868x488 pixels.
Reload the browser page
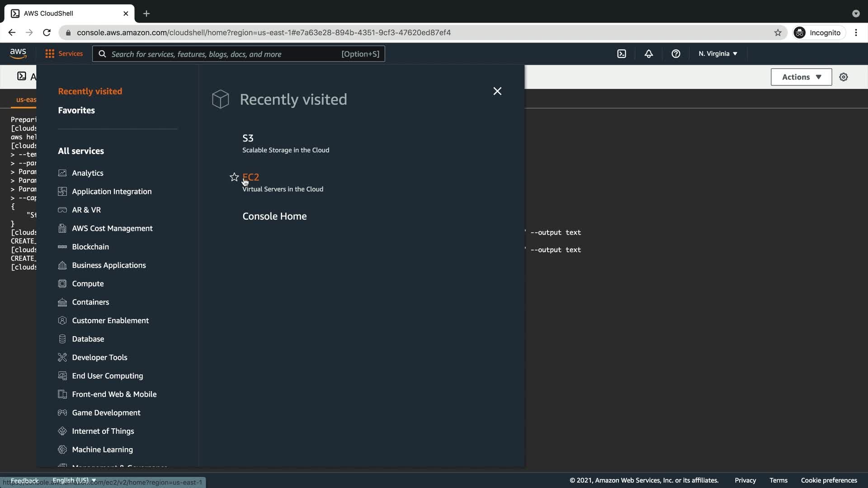point(47,33)
